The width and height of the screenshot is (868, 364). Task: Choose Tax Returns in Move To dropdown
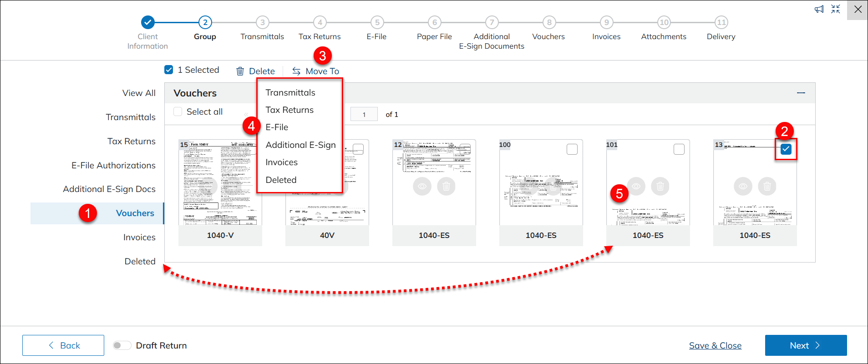click(289, 110)
